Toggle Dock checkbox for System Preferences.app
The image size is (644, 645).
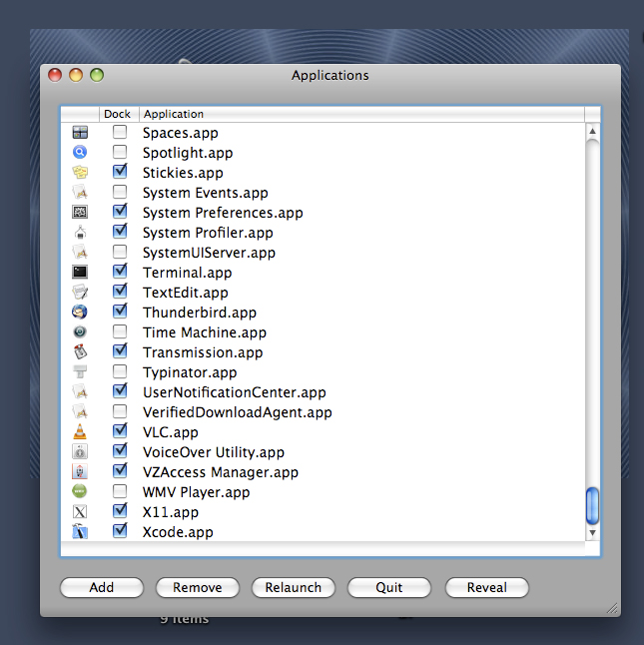click(x=120, y=212)
